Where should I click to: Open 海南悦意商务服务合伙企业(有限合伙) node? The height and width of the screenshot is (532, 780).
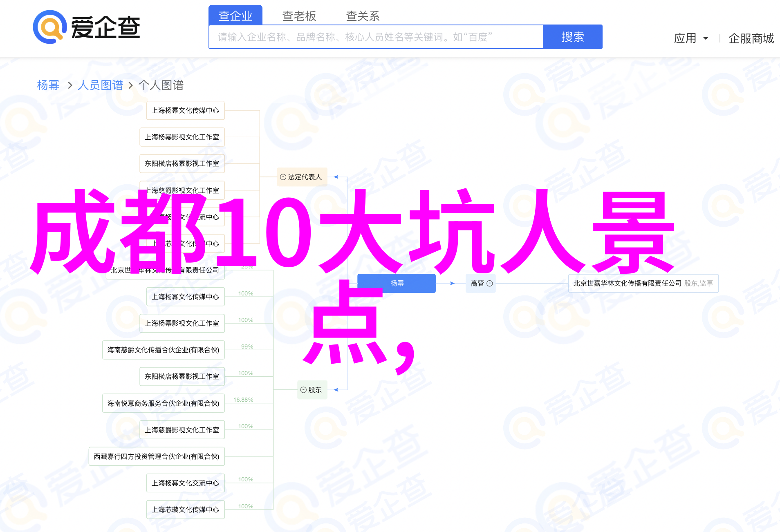(x=164, y=403)
